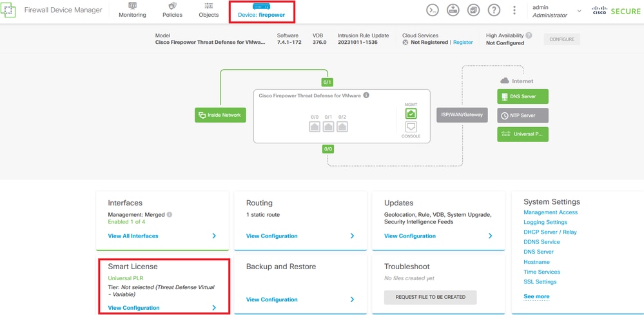644x315 pixels.
Task: Click the Universal P... license button
Action: (x=522, y=134)
